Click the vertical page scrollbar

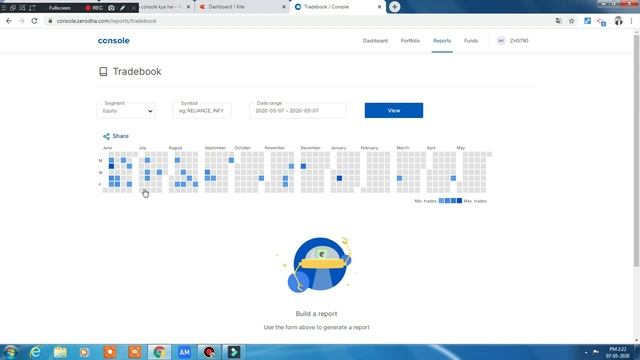[636, 151]
